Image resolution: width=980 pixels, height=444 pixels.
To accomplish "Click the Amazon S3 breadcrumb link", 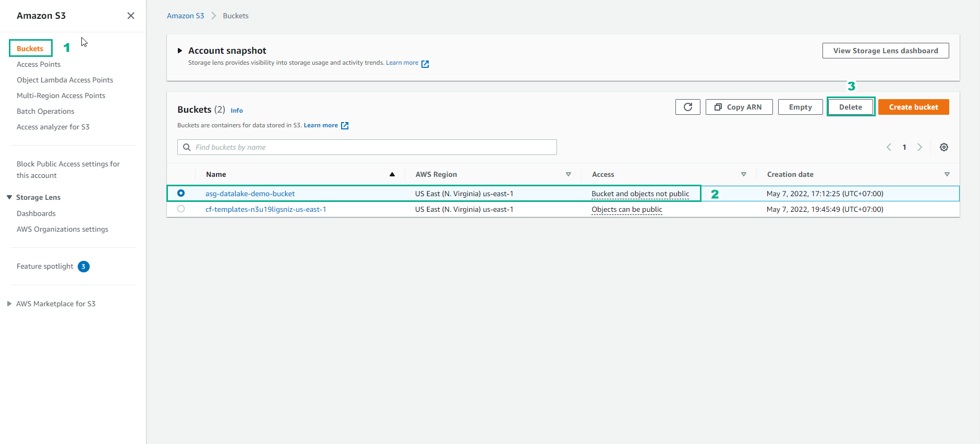I will click(185, 16).
